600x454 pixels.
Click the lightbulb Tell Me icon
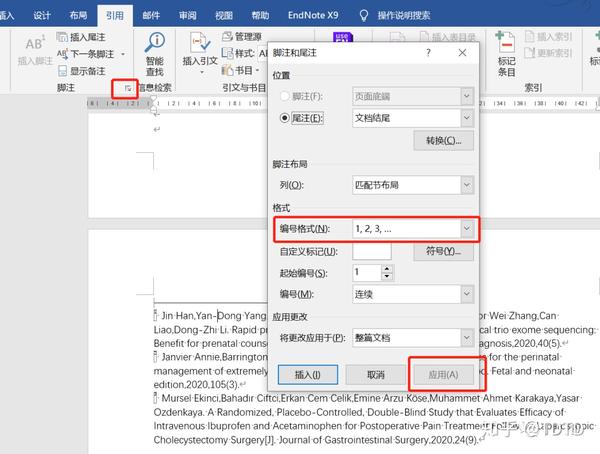click(364, 15)
